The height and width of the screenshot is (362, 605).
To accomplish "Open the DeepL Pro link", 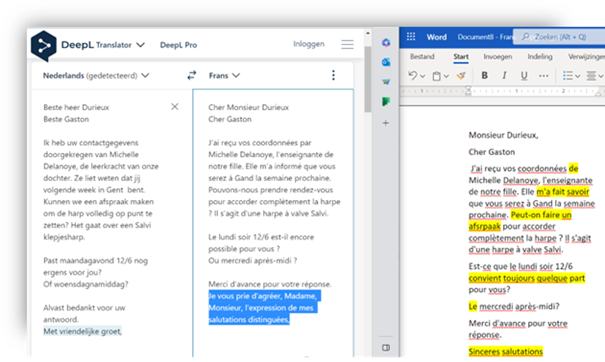I will (x=178, y=45).
